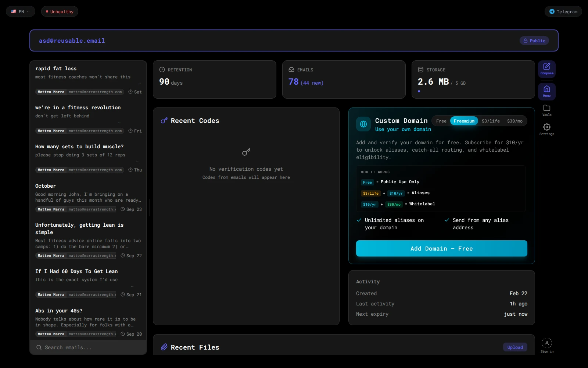Click the search magnifier icon
588x368 pixels.
pyautogui.click(x=39, y=347)
